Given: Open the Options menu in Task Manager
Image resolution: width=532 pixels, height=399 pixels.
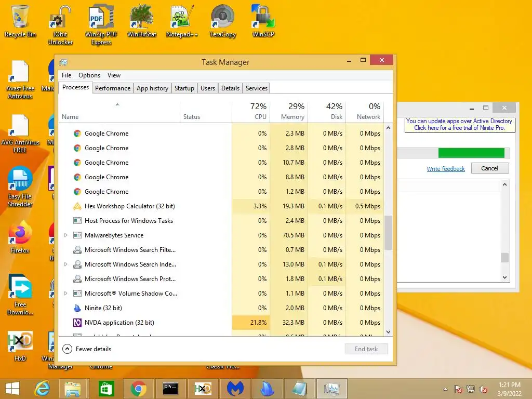Looking at the screenshot, I should pos(89,75).
